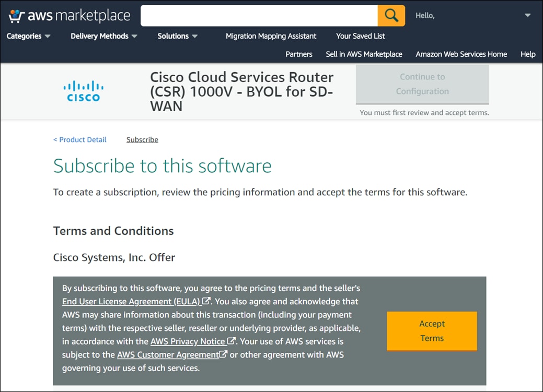Click the Accept Terms button
The height and width of the screenshot is (392, 543).
pyautogui.click(x=432, y=331)
